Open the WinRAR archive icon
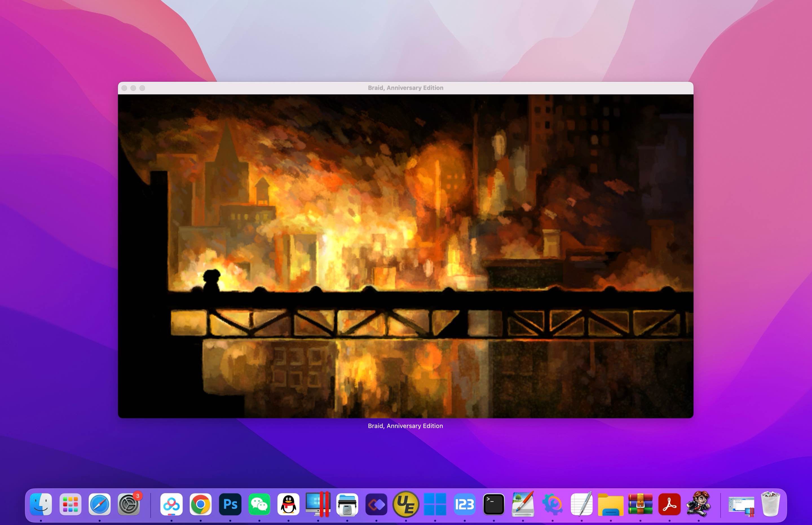812x525 pixels. pyautogui.click(x=640, y=504)
